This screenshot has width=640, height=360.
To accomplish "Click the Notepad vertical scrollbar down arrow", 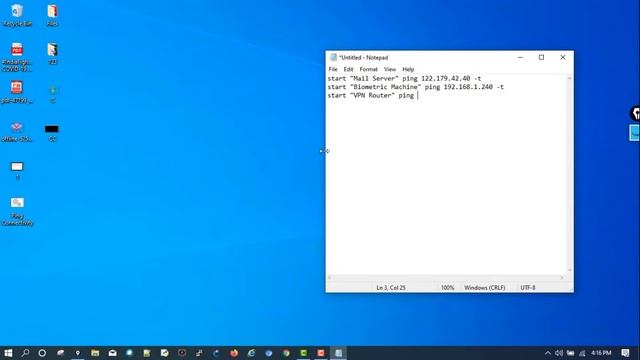I will [x=570, y=270].
